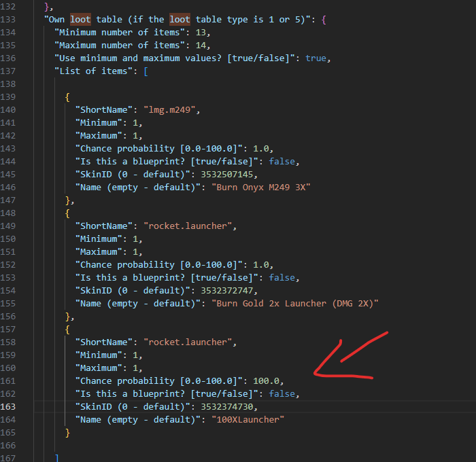Click the "Name (empty - default)" key on line 164
The width and height of the screenshot is (476, 462).
pos(138,420)
